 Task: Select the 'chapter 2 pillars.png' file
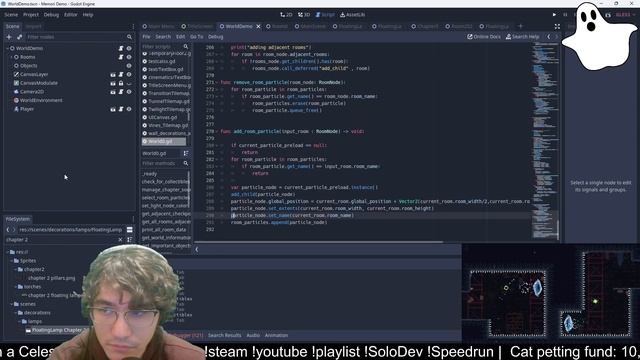click(x=51, y=278)
